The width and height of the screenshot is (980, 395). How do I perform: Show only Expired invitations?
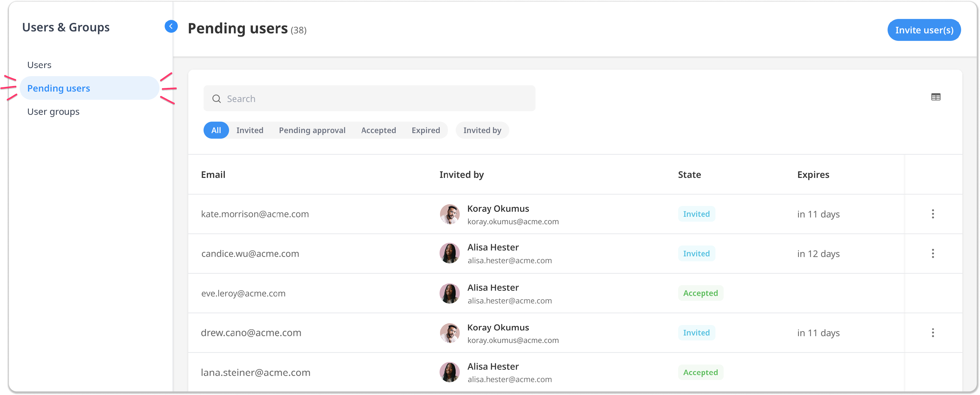pyautogui.click(x=425, y=131)
